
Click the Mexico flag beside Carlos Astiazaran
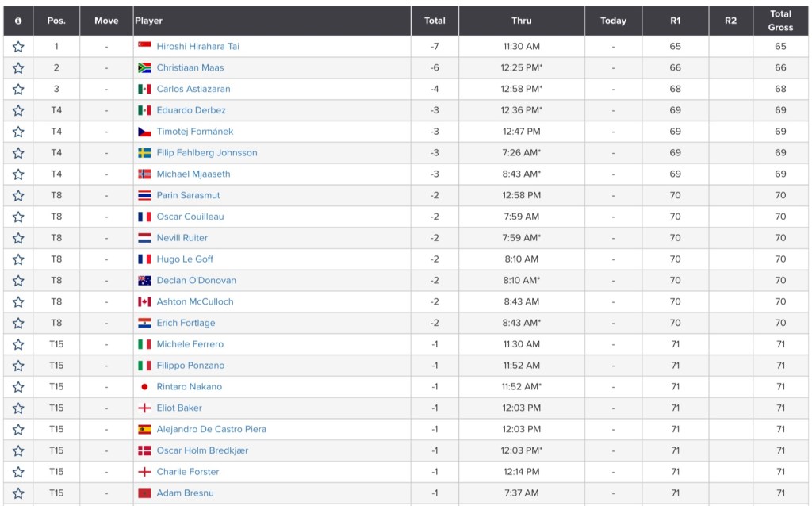tap(144, 90)
